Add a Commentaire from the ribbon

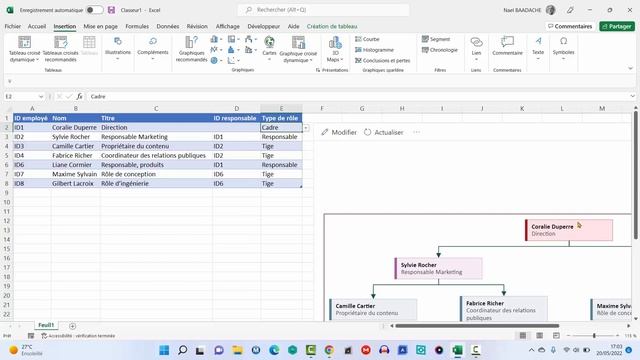click(507, 46)
